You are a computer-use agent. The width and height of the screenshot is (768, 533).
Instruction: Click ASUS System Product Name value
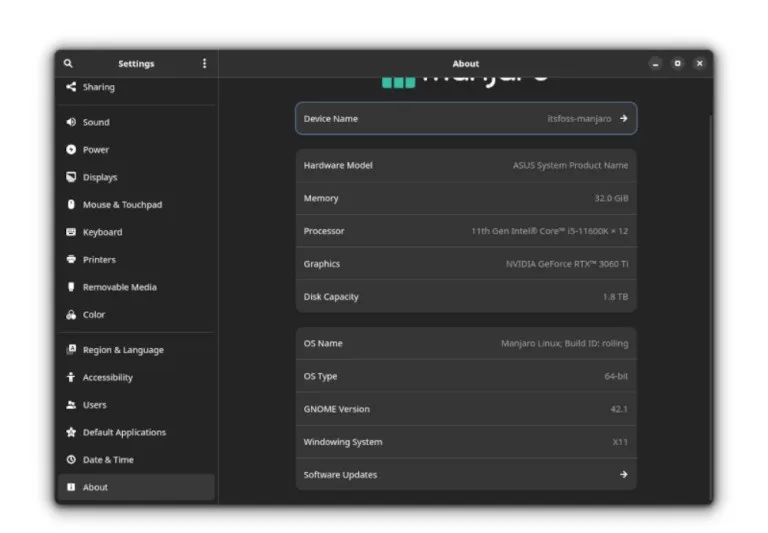[570, 166]
